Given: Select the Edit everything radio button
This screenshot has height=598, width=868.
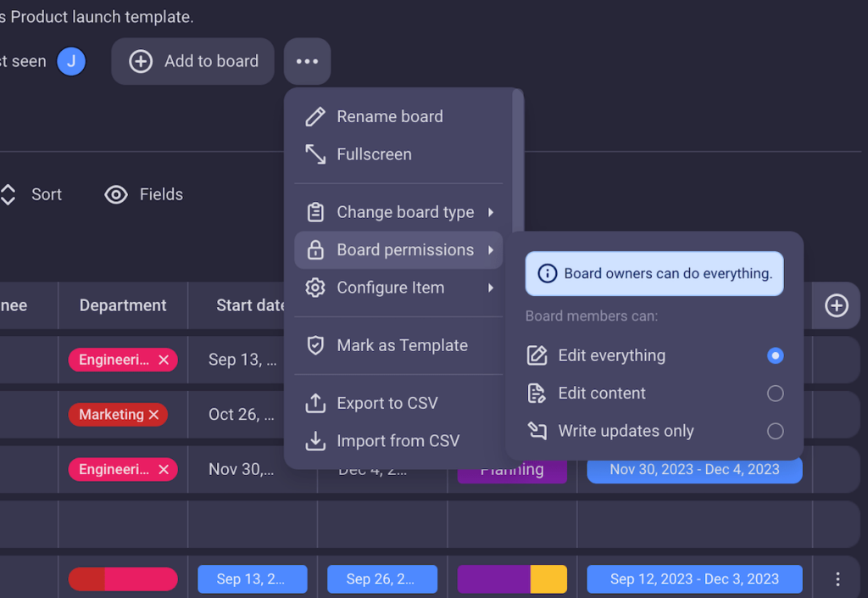Looking at the screenshot, I should pyautogui.click(x=776, y=355).
